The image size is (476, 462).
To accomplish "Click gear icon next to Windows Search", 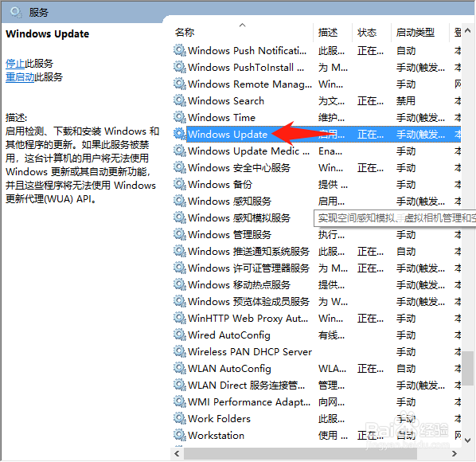I will 179,100.
